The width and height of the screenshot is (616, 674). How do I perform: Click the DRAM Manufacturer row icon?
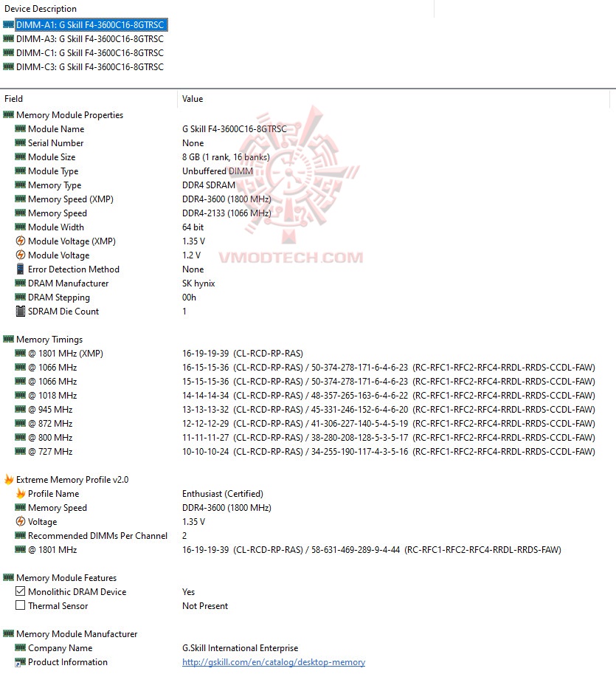[x=20, y=283]
